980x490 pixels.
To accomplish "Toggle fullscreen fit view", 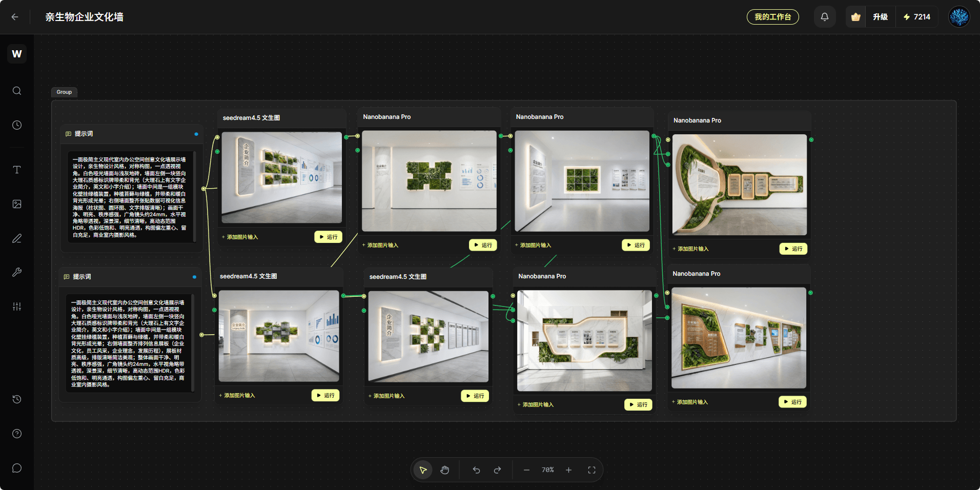I will pos(591,470).
